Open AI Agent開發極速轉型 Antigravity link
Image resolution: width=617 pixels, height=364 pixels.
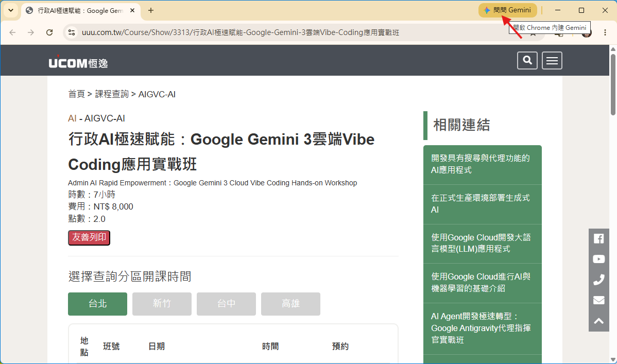483,328
